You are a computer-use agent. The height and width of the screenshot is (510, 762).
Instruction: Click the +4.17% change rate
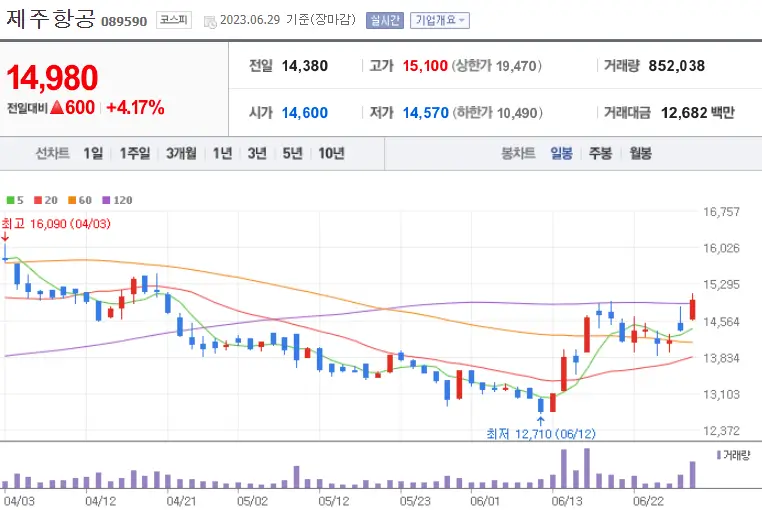pyautogui.click(x=135, y=107)
